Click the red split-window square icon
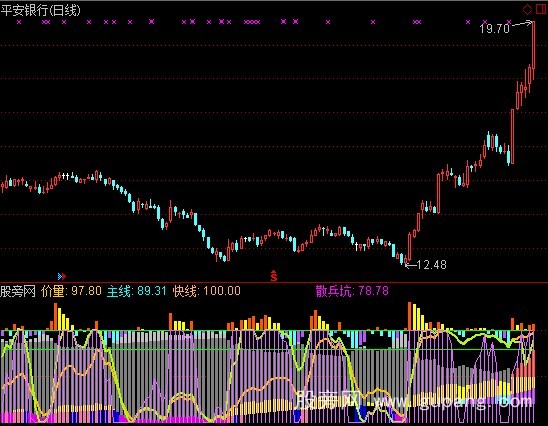Screen dimensions: 548x426 (541, 9)
